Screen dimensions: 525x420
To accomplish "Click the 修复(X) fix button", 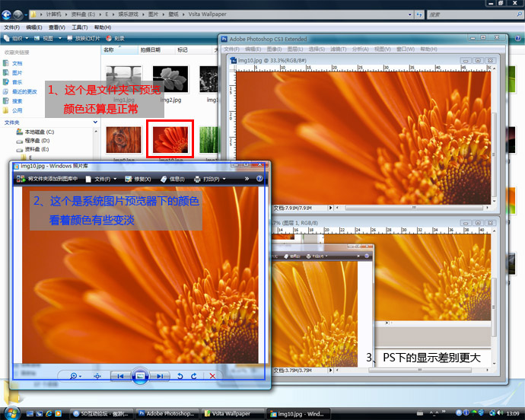I will click(x=138, y=180).
